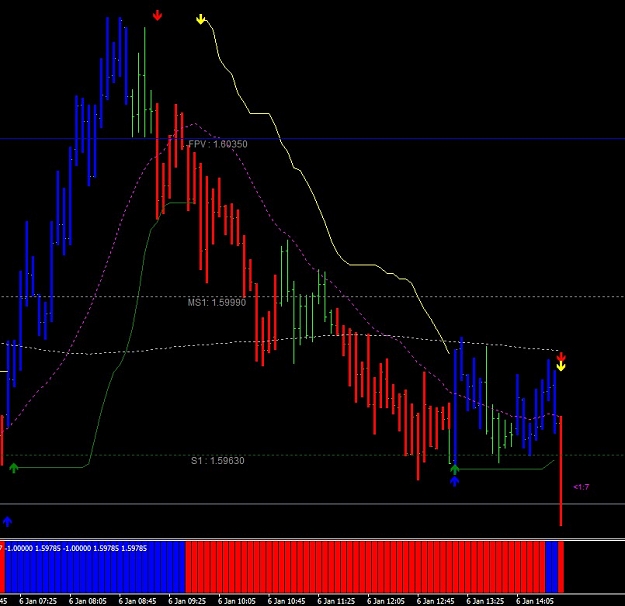Click the green up arrow at the far-left green line

[x=14, y=468]
